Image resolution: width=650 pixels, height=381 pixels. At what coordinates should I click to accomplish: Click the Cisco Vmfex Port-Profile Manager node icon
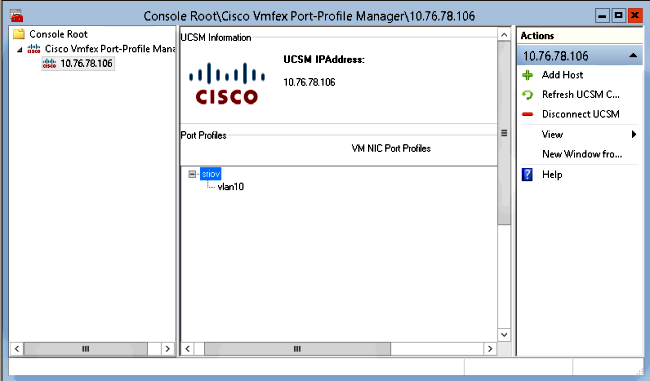coord(34,49)
